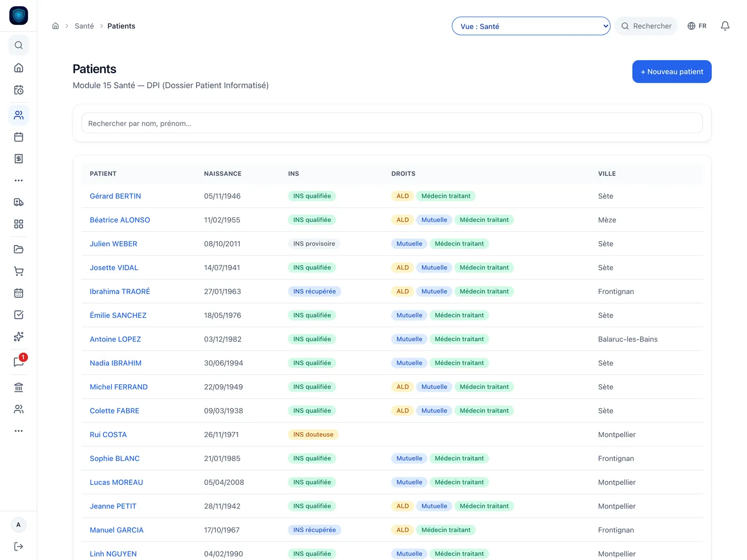Viewport: 747px width, 560px height.
Task: Open the patients people icon in sidebar
Action: click(19, 115)
